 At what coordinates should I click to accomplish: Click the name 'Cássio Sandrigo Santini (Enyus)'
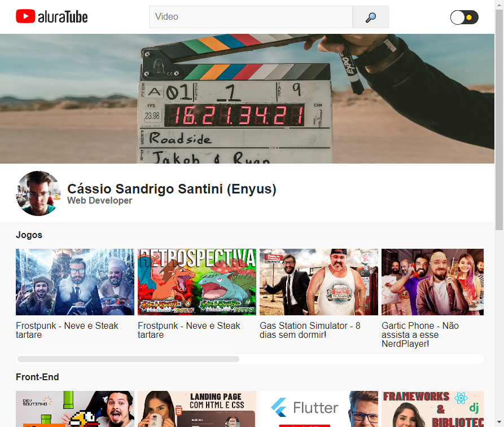[172, 189]
